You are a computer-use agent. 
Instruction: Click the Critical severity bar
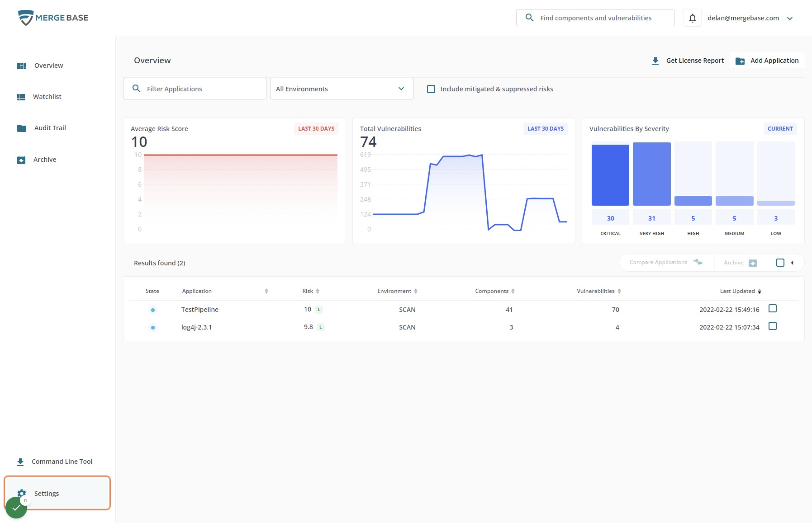click(x=610, y=175)
